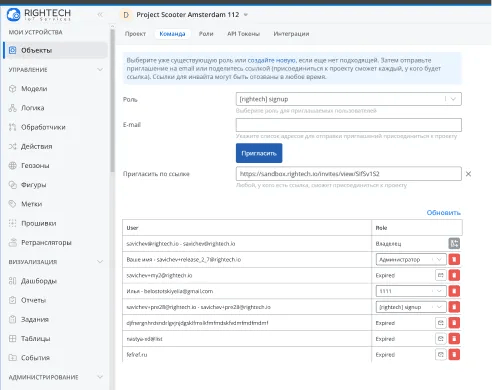Screen dimensions: 496x390
Task: Open Ретрансляторы section
Action: coord(46,243)
